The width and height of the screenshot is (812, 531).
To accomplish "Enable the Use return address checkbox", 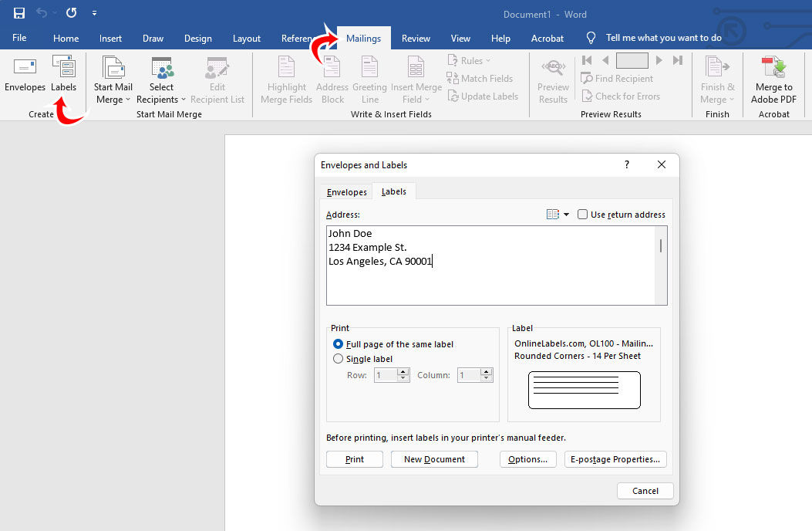I will click(582, 214).
